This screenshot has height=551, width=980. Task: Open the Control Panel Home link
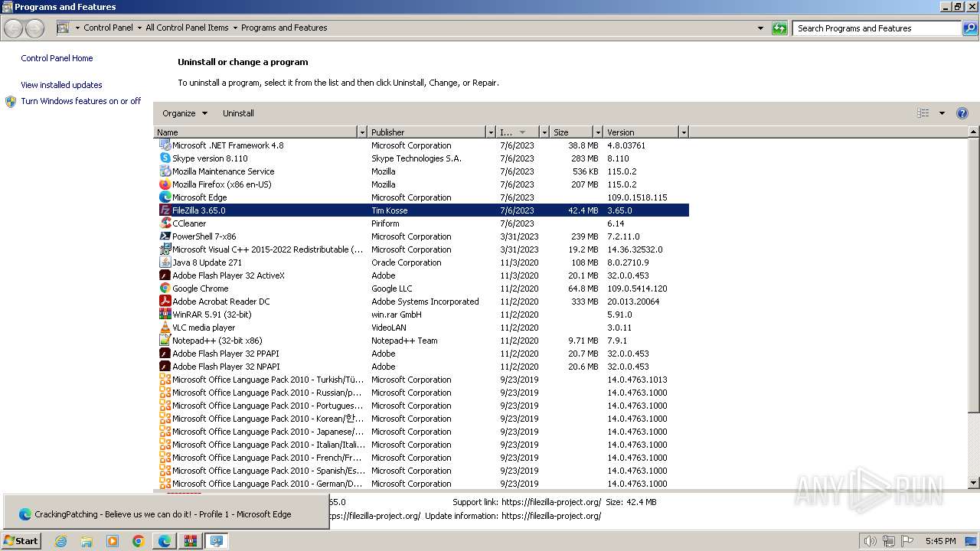coord(57,58)
